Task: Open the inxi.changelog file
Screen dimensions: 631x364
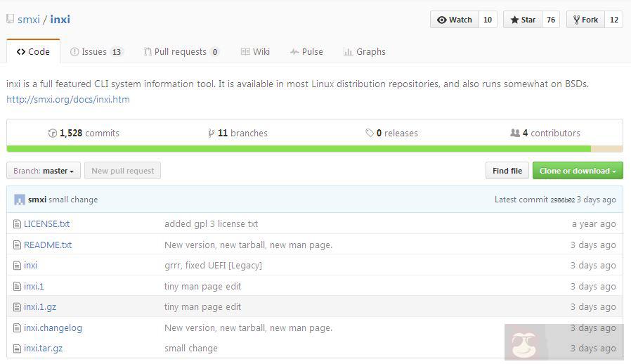Action: [x=53, y=327]
